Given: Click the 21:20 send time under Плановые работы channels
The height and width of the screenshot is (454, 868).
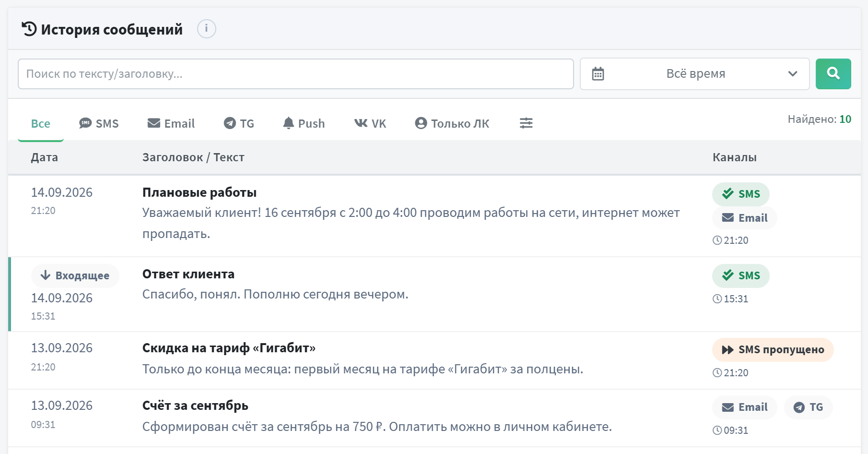Looking at the screenshot, I should (x=730, y=240).
